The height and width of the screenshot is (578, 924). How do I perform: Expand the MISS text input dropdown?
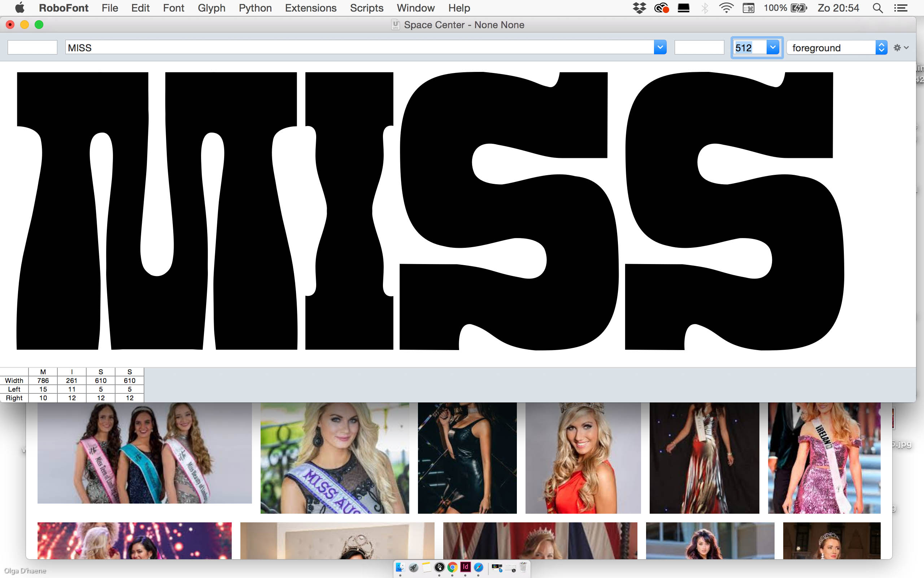pos(660,47)
